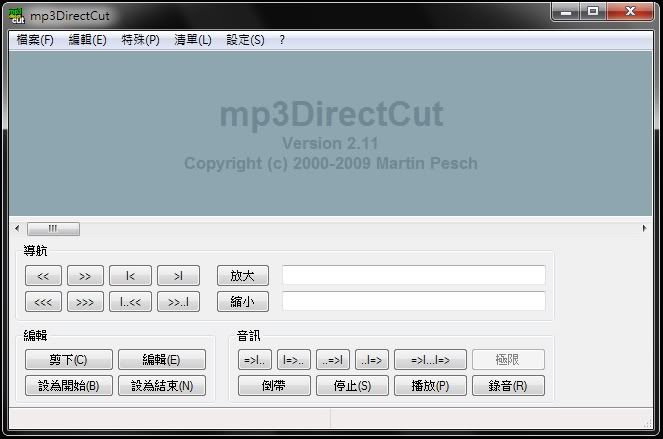Click the =>|...|=> audio button

[x=430, y=359]
